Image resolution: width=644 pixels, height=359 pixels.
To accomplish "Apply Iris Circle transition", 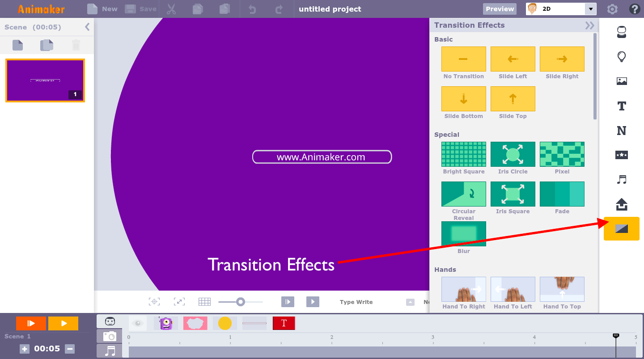I will [513, 154].
